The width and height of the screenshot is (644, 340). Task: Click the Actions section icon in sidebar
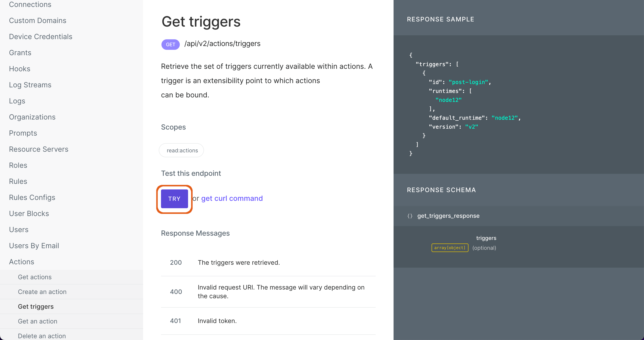click(22, 262)
